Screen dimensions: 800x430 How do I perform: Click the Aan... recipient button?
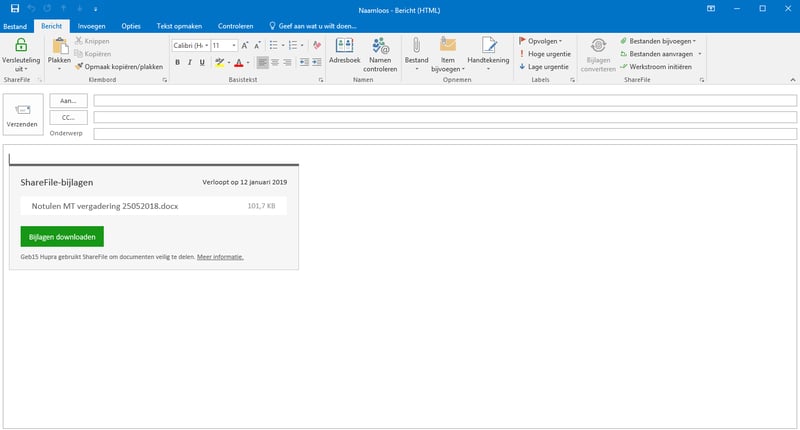pyautogui.click(x=68, y=101)
